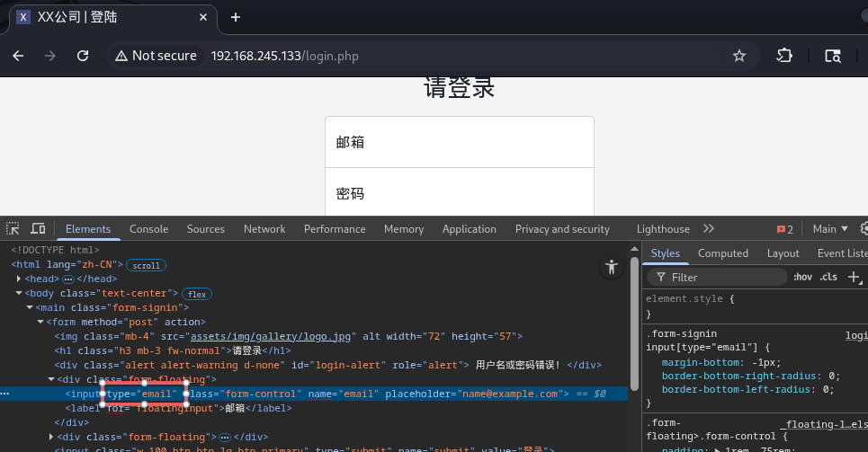Click the scroll badge on html element
Image resolution: width=868 pixels, height=452 pixels.
(146, 266)
